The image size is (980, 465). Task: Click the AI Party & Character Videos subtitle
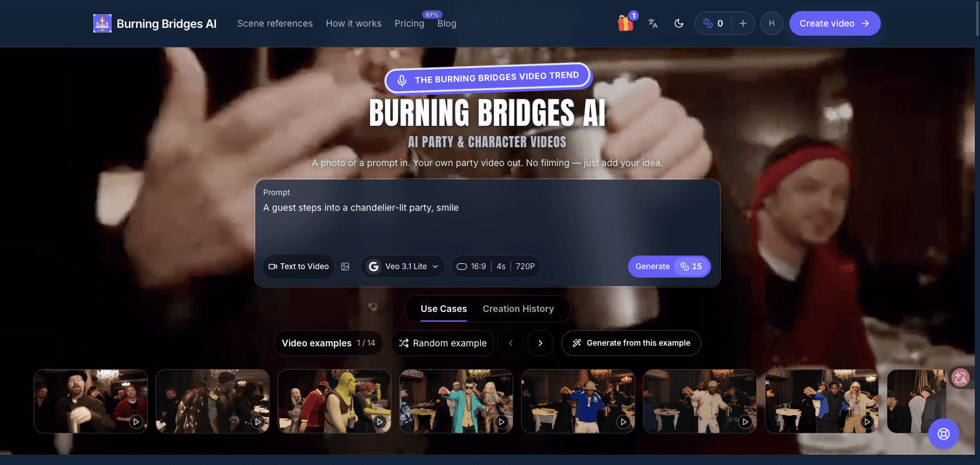[487, 142]
